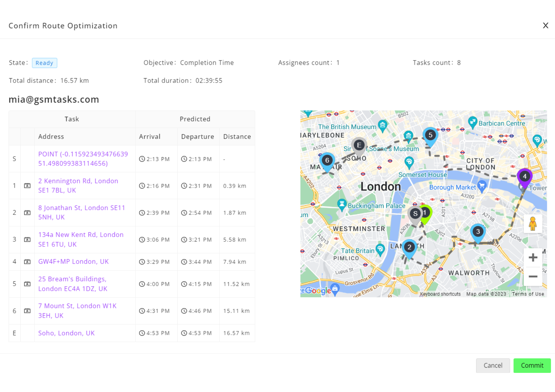Click map marker number 2
The height and width of the screenshot is (392, 555).
[x=409, y=248]
